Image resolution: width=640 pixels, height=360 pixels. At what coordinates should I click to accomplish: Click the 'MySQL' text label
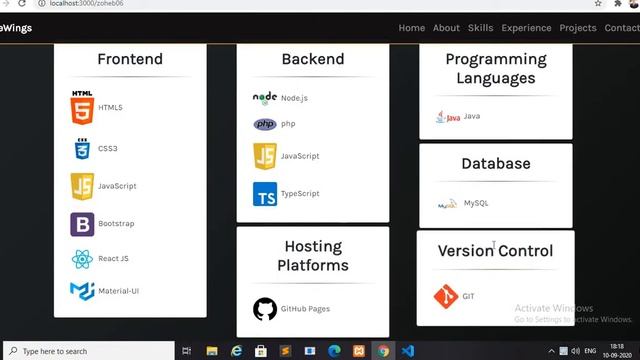tap(476, 203)
